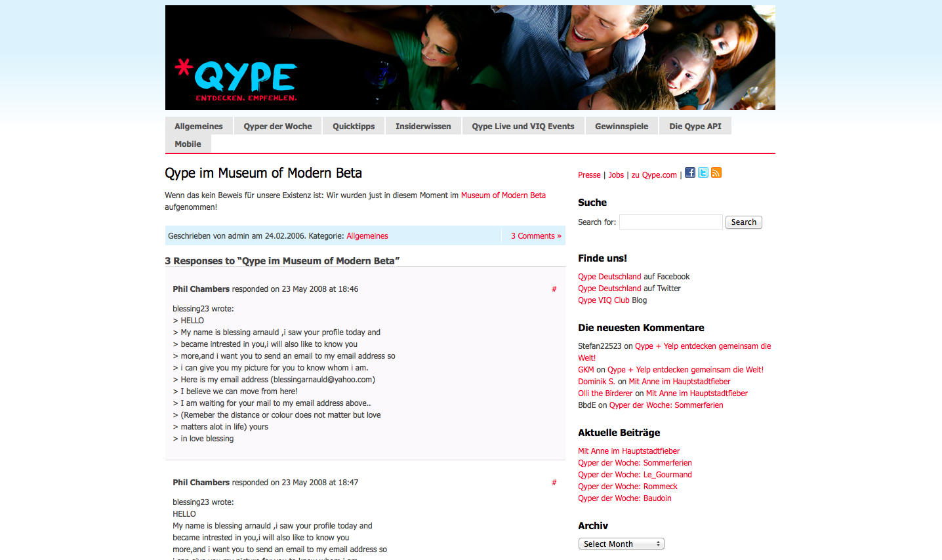Select the Mobile navigation tab
942x560 pixels.
point(188,144)
